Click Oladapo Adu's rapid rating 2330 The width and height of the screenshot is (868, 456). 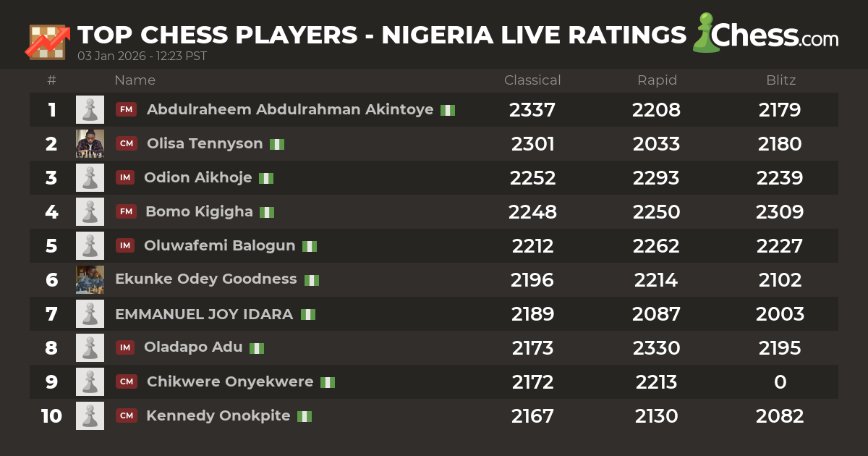tap(657, 348)
